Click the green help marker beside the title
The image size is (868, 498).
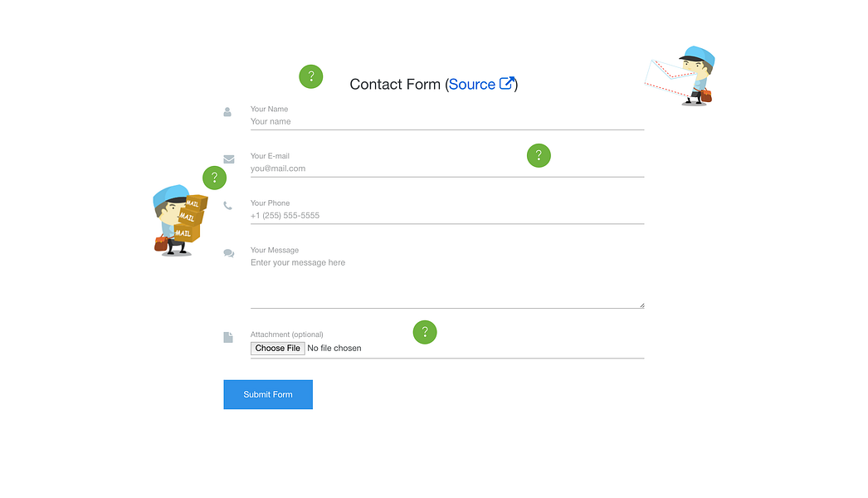(310, 76)
